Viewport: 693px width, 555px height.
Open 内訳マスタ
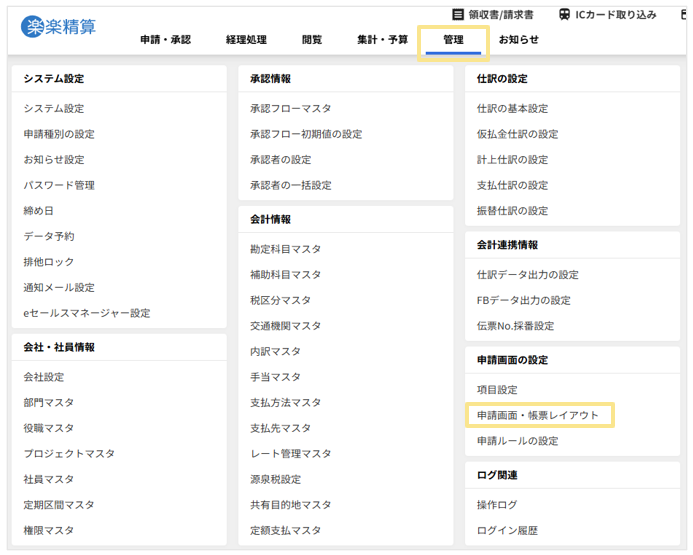point(275,352)
